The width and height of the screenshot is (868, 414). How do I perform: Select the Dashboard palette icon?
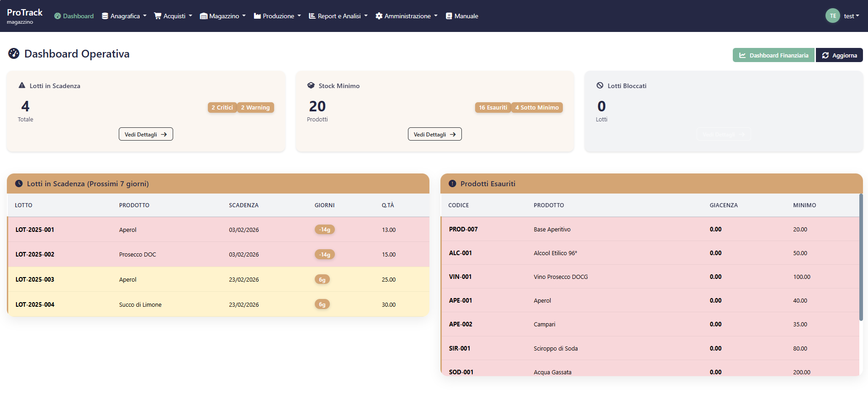tap(57, 16)
